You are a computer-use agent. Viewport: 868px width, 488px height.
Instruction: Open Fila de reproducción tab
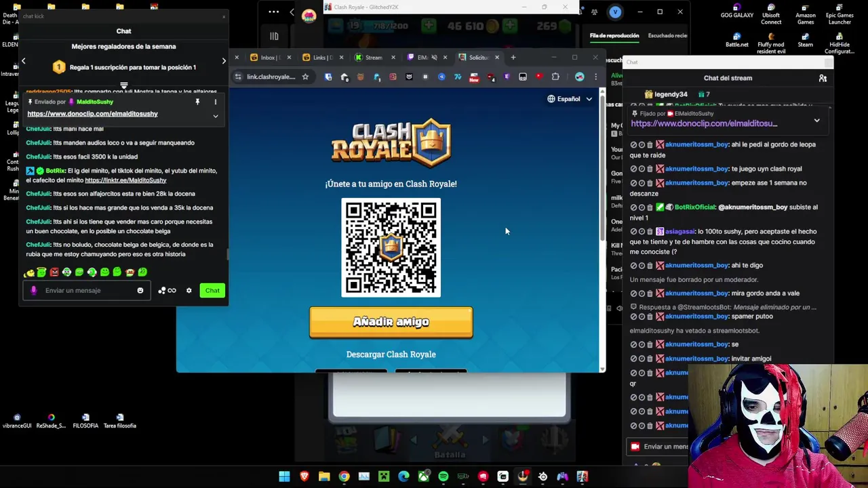coord(614,35)
